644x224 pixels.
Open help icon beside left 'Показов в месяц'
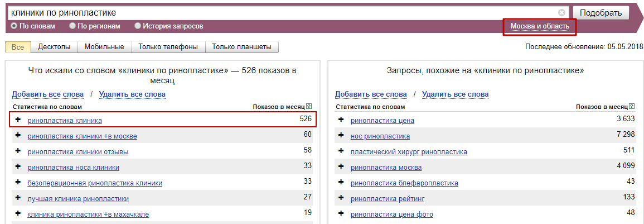click(309, 107)
